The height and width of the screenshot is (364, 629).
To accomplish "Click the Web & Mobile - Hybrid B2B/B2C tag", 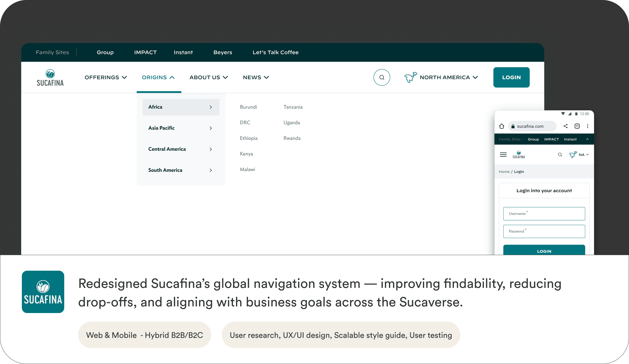I will click(145, 335).
